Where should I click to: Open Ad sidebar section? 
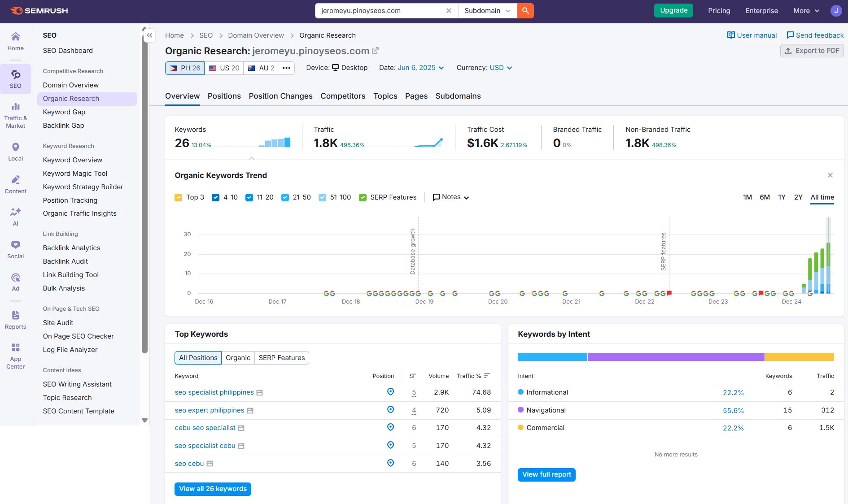[15, 282]
